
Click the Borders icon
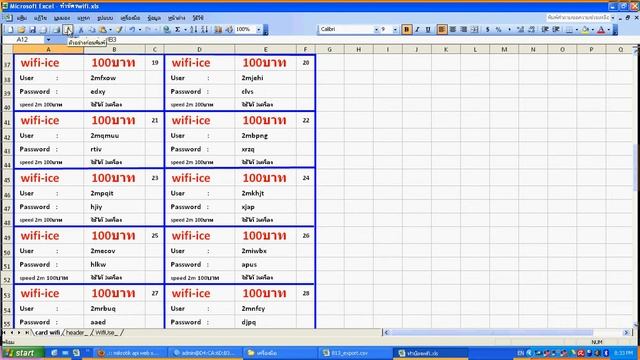click(x=569, y=29)
